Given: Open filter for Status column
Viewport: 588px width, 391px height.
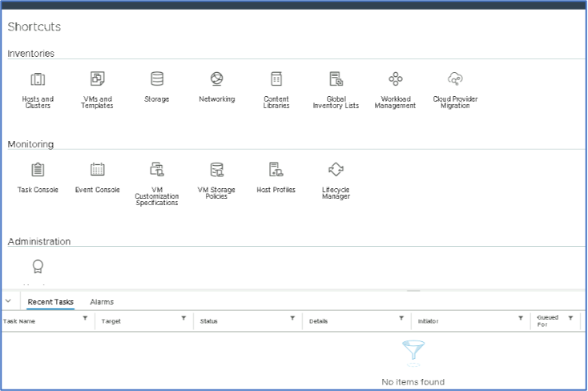Looking at the screenshot, I should point(292,319).
